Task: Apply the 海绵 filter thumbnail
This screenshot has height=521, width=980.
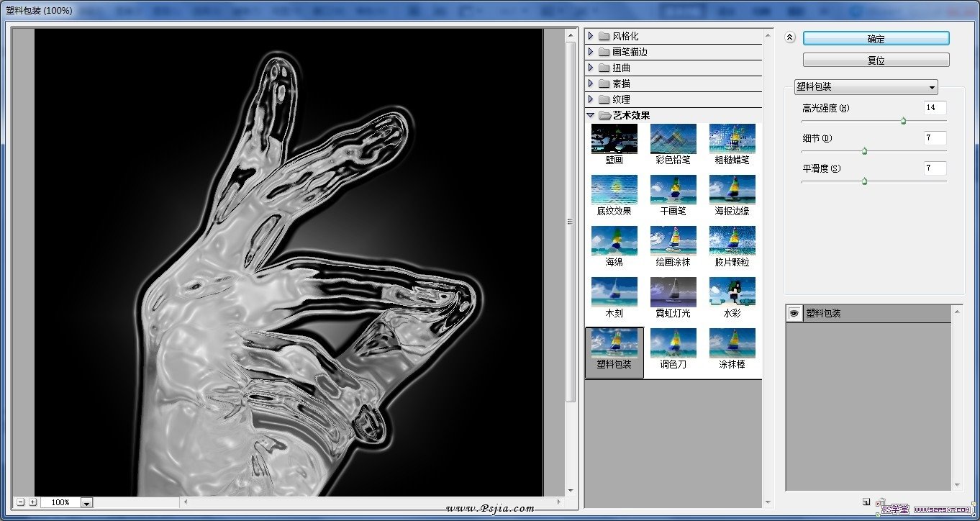Action: [x=614, y=241]
